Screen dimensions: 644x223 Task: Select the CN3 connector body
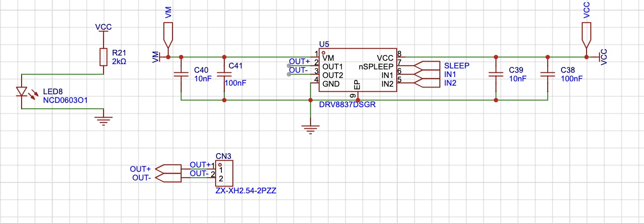pyautogui.click(x=224, y=174)
